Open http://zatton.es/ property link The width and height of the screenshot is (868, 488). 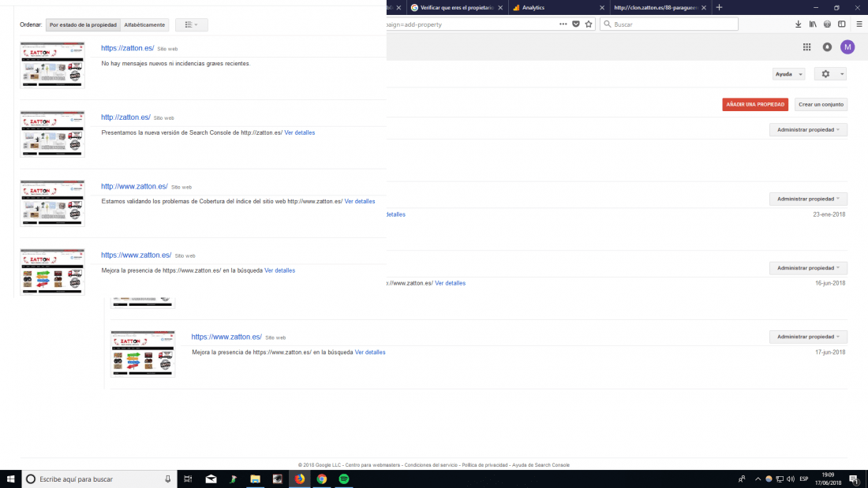[x=125, y=117]
